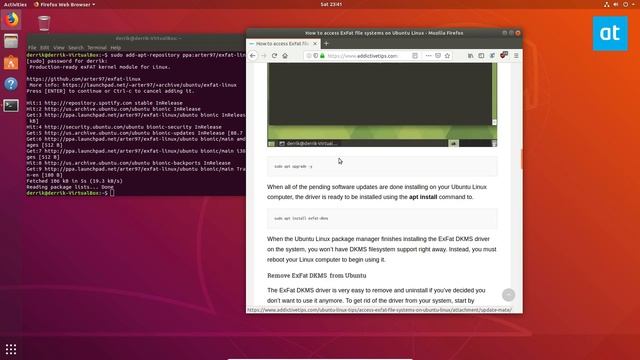Open the clock and calendar panel
Viewport: 640px width, 360px height.
tap(331, 4)
